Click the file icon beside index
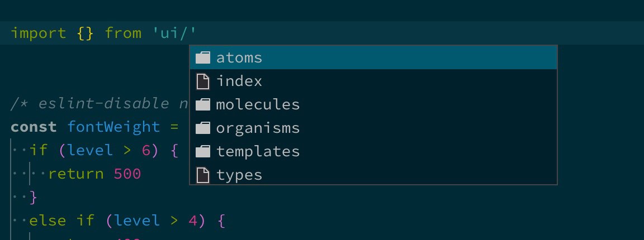The image size is (644, 240). 203,81
